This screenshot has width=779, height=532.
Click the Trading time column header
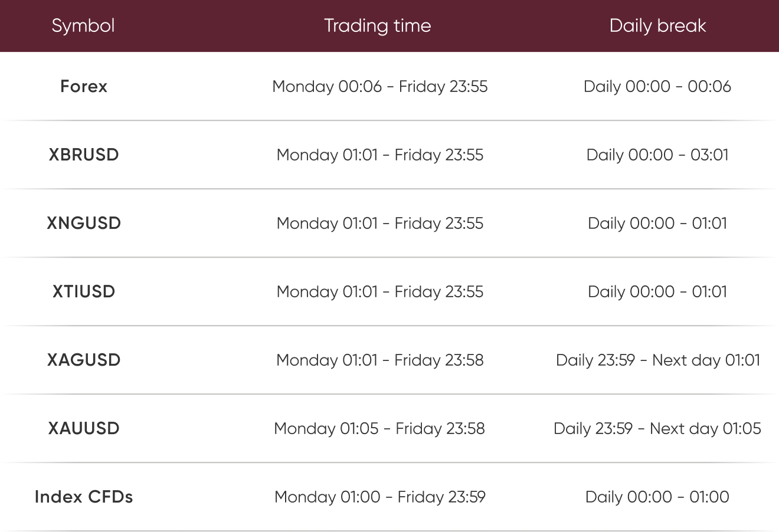pos(378,26)
